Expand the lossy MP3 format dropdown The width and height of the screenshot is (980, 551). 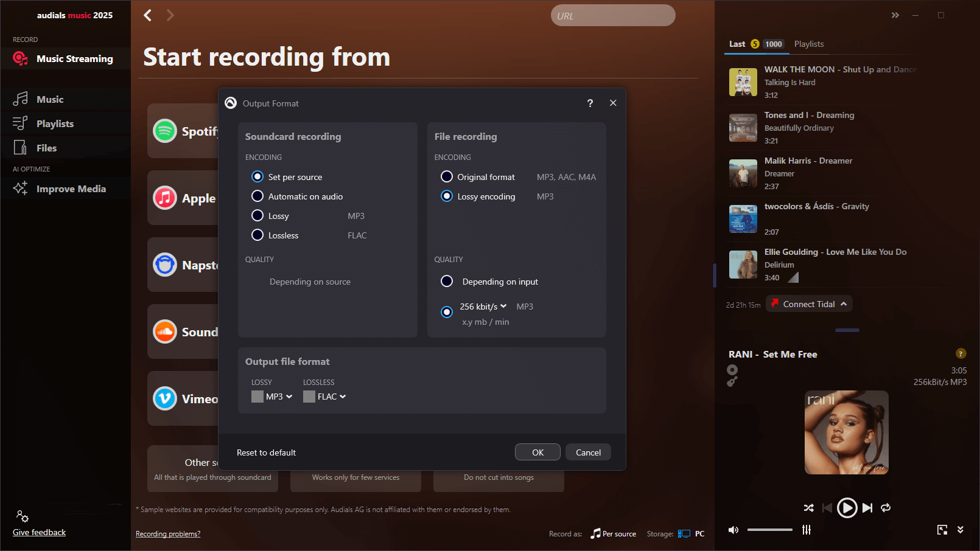(279, 397)
